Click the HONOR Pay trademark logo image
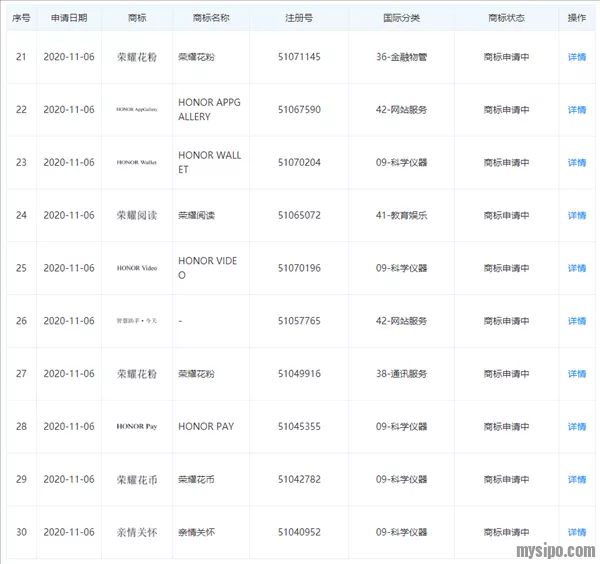The height and width of the screenshot is (564, 600). point(137,427)
